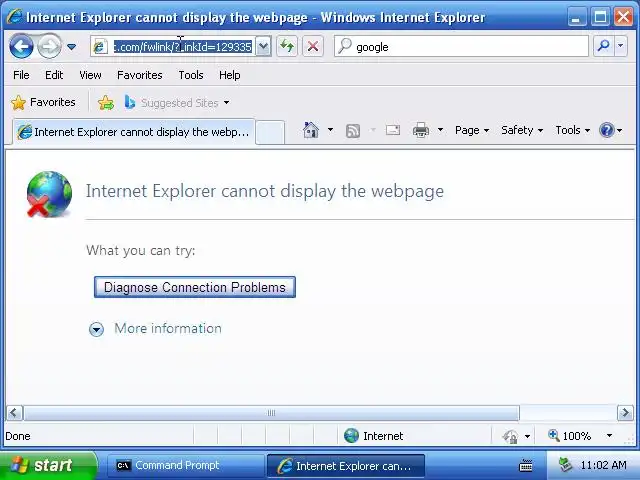Open the search provider dropdown arrow

[620, 46]
